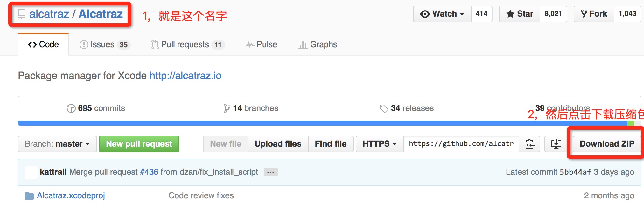
Task: Open the Issues tab
Action: click(105, 44)
